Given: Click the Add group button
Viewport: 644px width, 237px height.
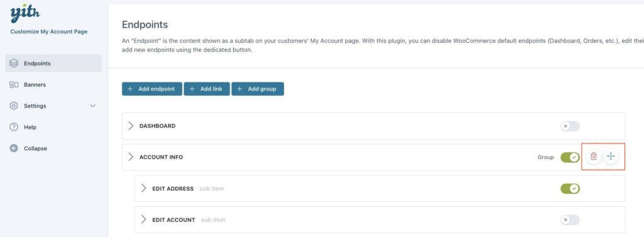Looking at the screenshot, I should tap(257, 89).
